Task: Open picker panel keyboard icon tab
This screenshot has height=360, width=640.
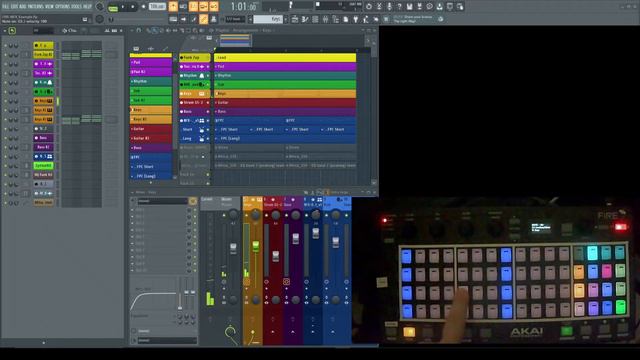Action: click(x=136, y=49)
